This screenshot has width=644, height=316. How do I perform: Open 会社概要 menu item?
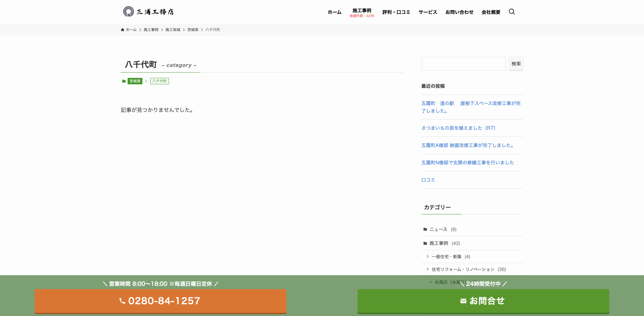tap(491, 12)
